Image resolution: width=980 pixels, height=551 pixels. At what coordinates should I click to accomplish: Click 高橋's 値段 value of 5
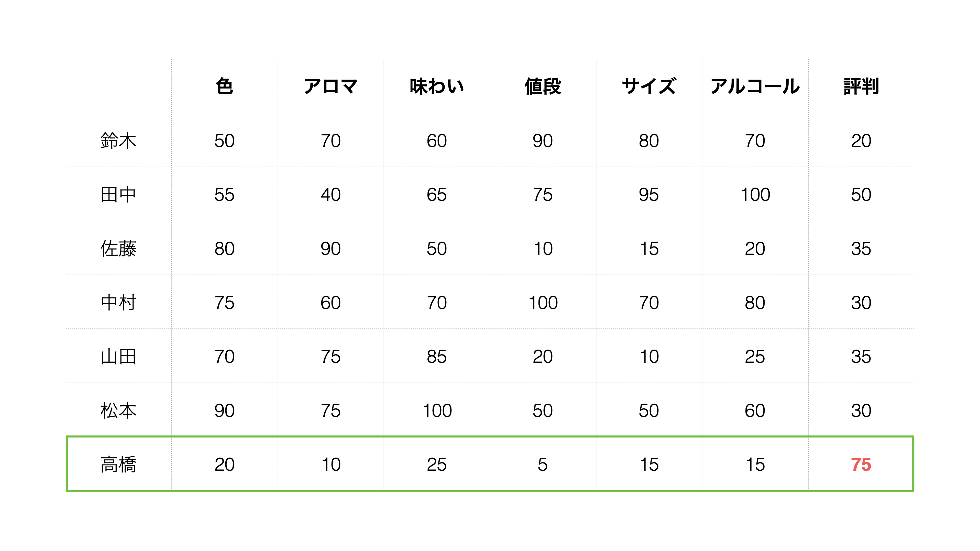tap(543, 464)
